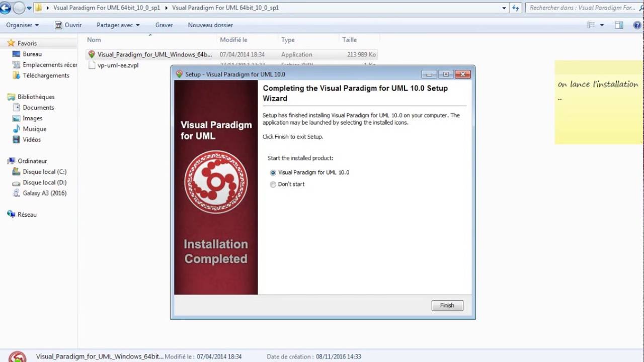
Task: Open Emplacements récents in navigation pane
Action: tap(50, 65)
